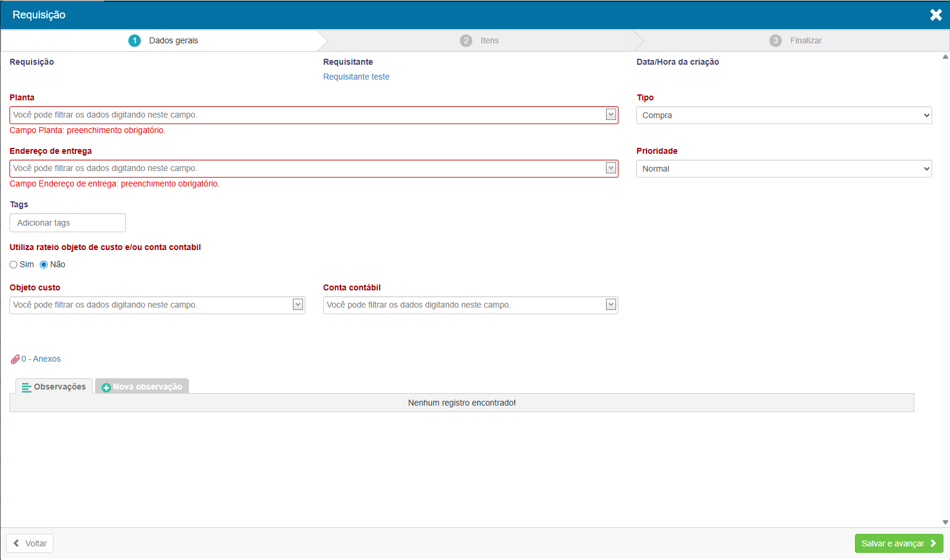Click the Adicionar tags input field
Viewport: 950px width, 560px height.
click(x=68, y=223)
